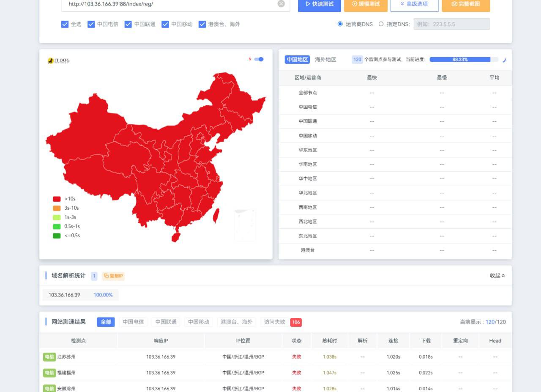Filter results by 中国移动 tab
This screenshot has height=392, width=541.
199,322
